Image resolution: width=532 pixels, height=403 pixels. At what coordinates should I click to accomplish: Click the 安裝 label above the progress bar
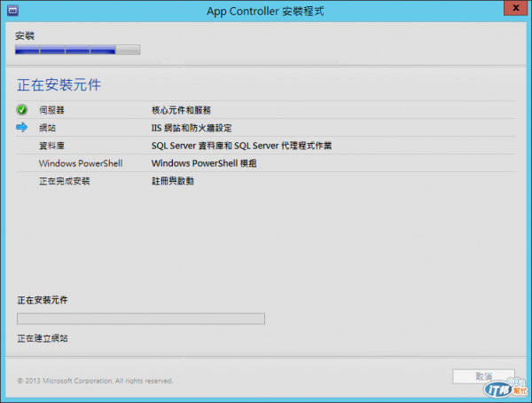pos(25,36)
